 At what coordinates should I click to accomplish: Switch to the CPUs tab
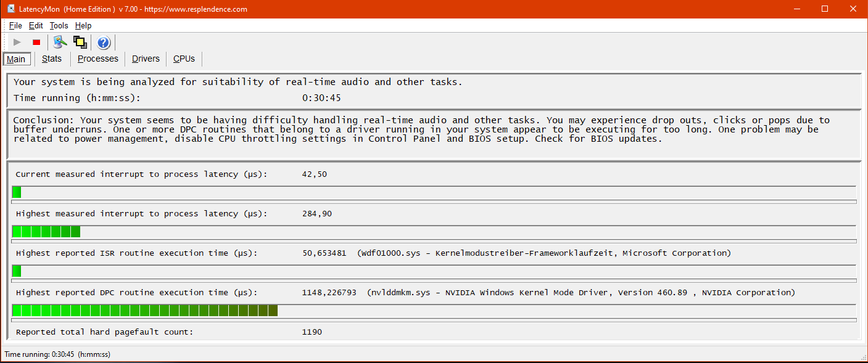[184, 59]
